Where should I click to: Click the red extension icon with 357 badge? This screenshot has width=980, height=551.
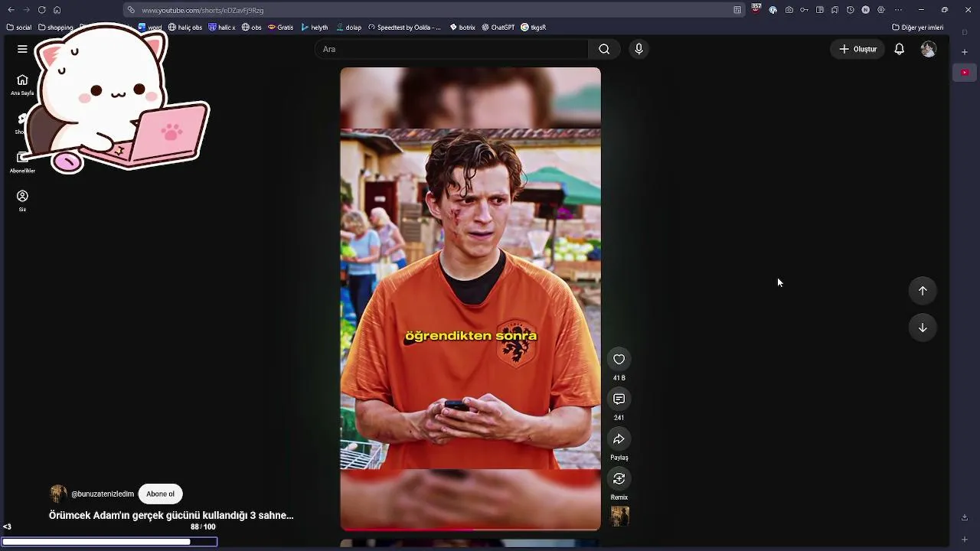click(x=756, y=9)
